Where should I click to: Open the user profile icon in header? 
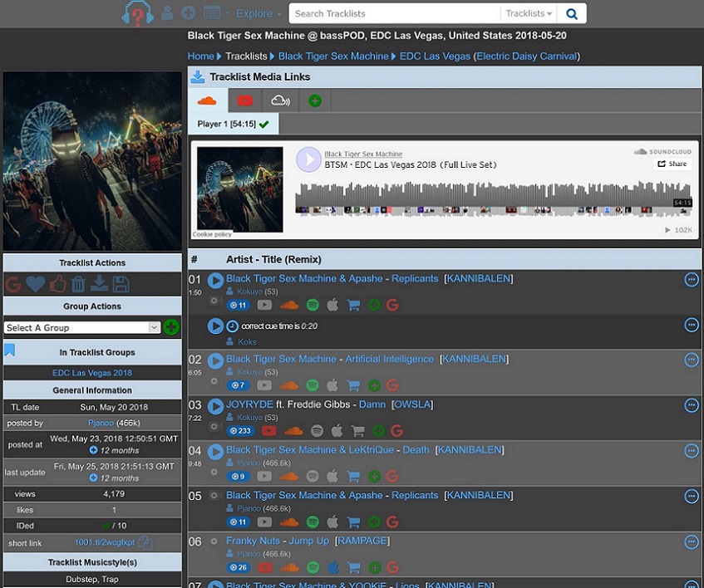coord(167,12)
